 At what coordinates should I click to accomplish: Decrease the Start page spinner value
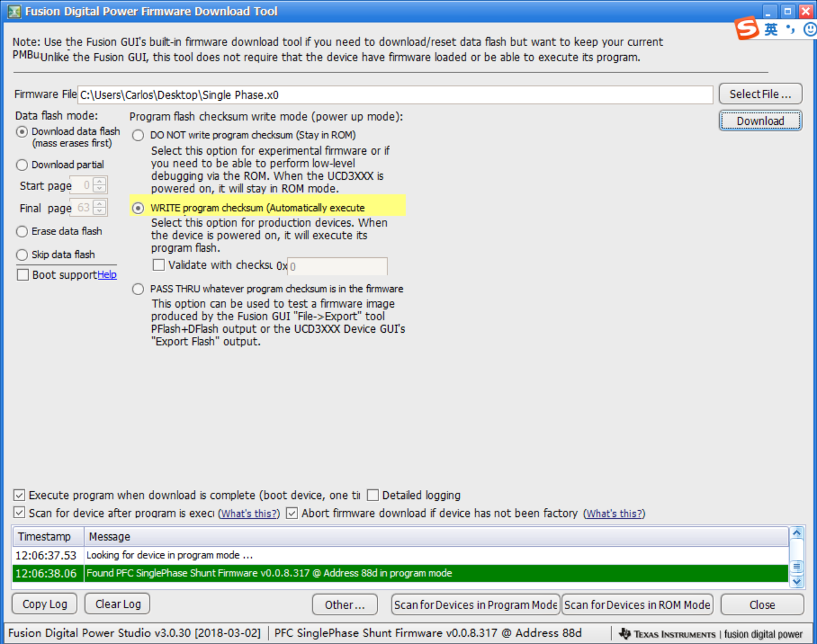[100, 189]
